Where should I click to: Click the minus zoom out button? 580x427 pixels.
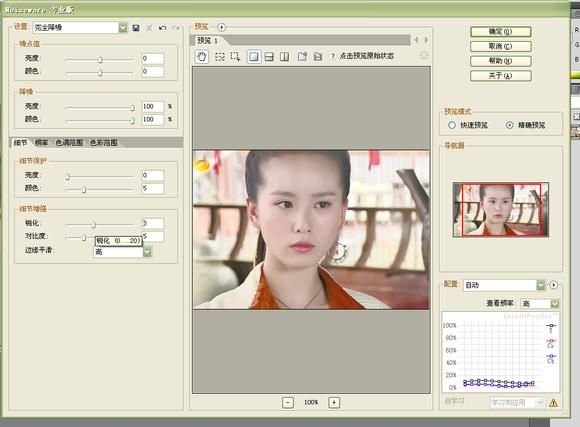(288, 402)
